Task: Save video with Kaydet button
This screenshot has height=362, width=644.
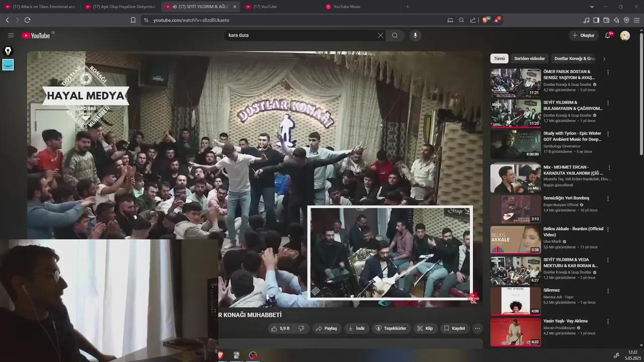Action: (x=455, y=328)
